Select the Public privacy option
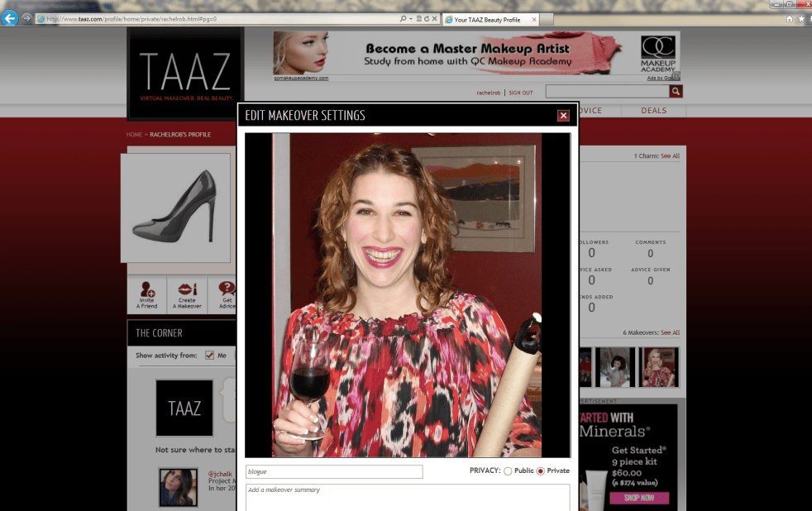Screen dimensions: 812x511 508,470
